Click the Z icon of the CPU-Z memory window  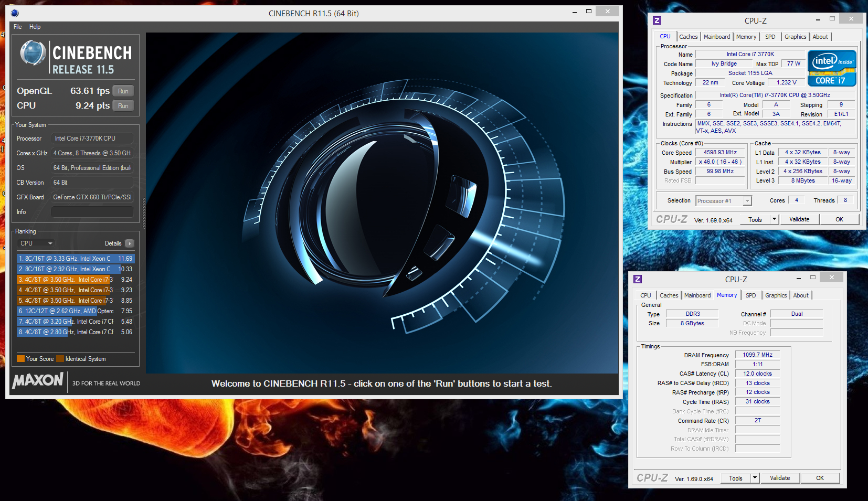click(x=638, y=279)
